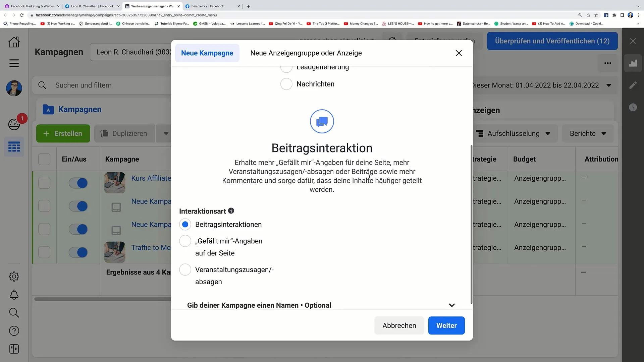Open the help question mark icon

[x=14, y=331]
